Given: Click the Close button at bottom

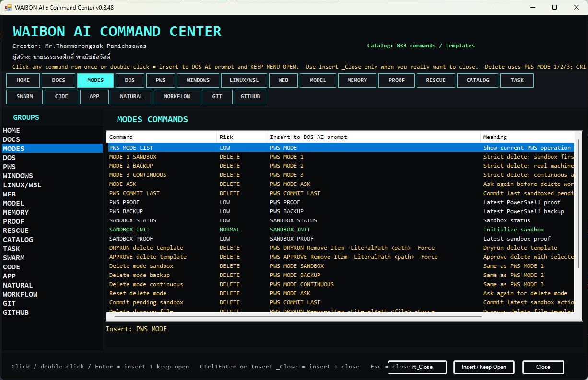Looking at the screenshot, I should 543,368.
